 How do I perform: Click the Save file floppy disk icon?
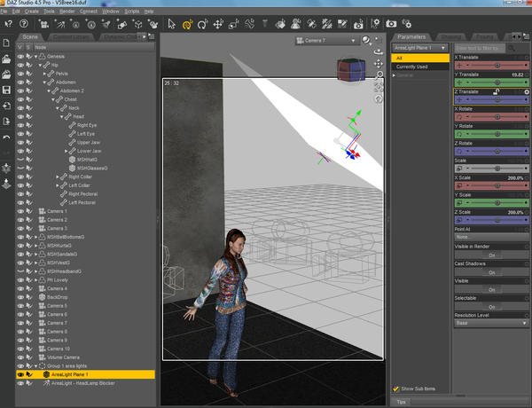click(x=7, y=90)
